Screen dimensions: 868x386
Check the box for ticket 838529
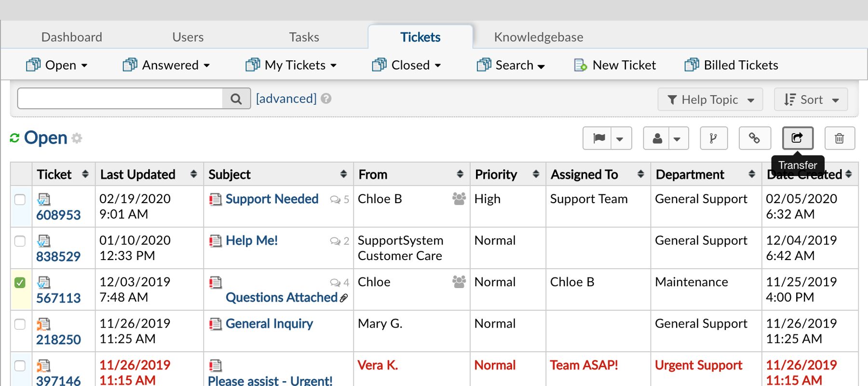click(x=20, y=241)
